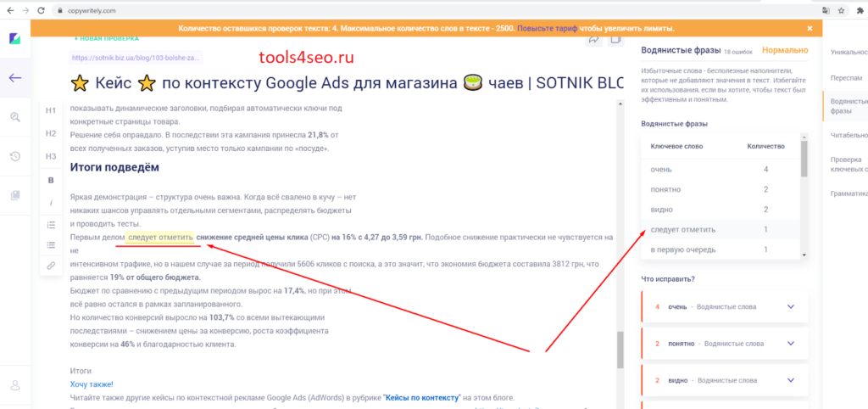Click the phrases table scrollbar thumb
Image resolution: width=868 pixels, height=409 pixels.
coord(804,159)
